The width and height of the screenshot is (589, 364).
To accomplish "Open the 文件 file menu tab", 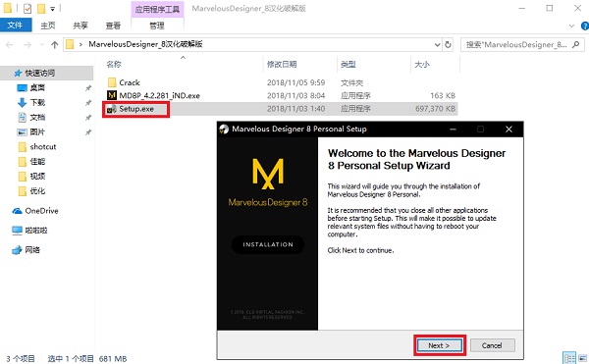I will pyautogui.click(x=15, y=26).
